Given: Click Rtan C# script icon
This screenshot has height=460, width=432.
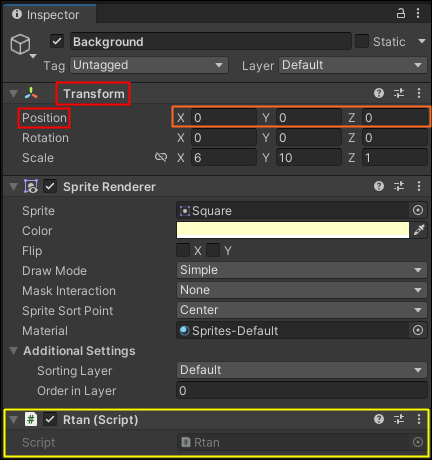Looking at the screenshot, I should pyautogui.click(x=31, y=419).
